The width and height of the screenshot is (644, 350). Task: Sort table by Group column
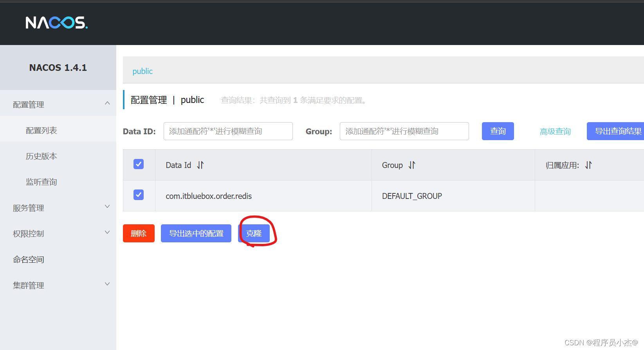(412, 165)
